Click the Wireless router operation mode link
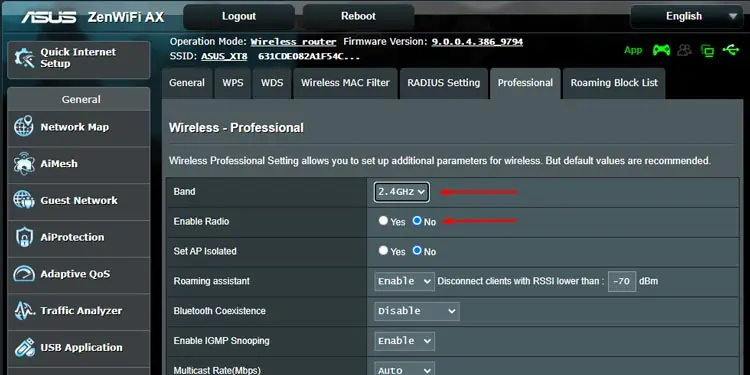Image resolution: width=750 pixels, height=375 pixels. [293, 42]
